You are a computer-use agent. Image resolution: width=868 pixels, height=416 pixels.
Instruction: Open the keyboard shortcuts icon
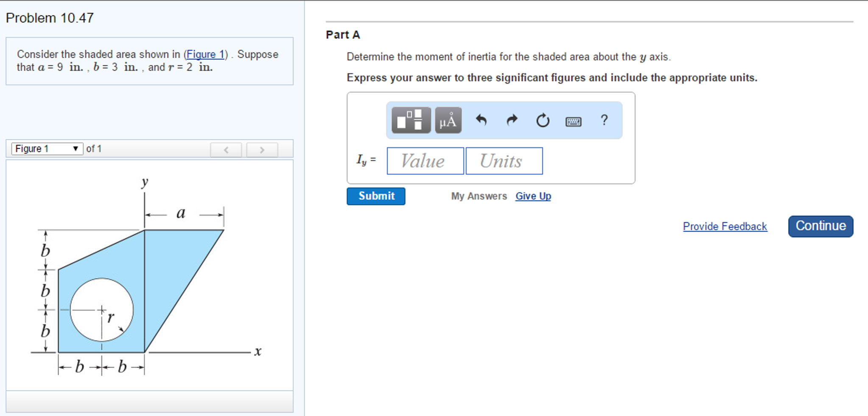[x=573, y=121]
